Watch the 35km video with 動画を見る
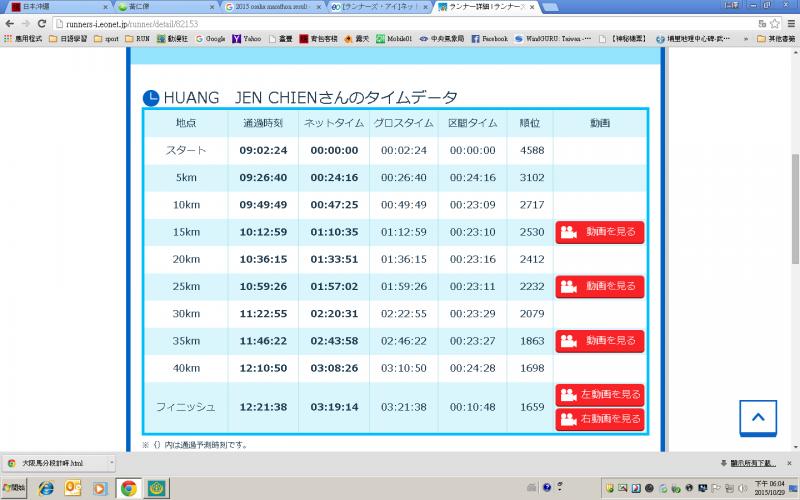 [x=599, y=341]
